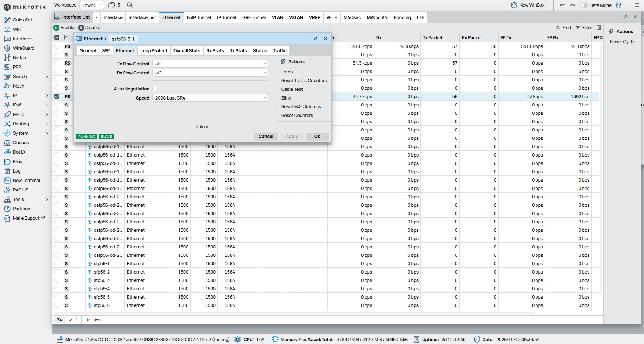The width and height of the screenshot is (644, 344).
Task: Check the Auto Negotiation checkbox
Action: click(155, 89)
